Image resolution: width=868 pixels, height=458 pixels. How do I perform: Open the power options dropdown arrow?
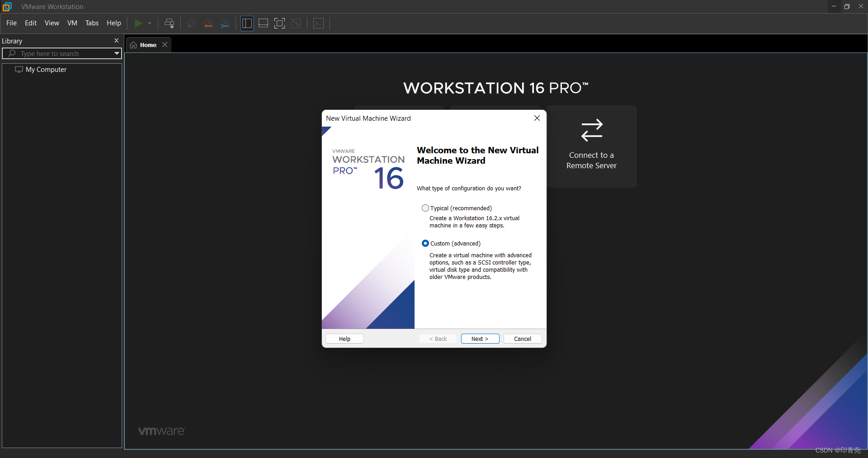(150, 24)
